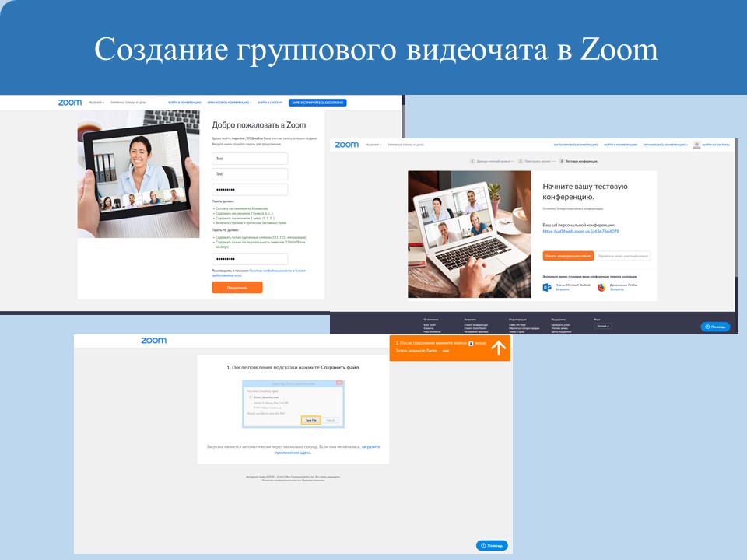Click Загрузить under the Firefox add-on
Image resolution: width=747 pixels, height=560 pixels.
coord(616,289)
